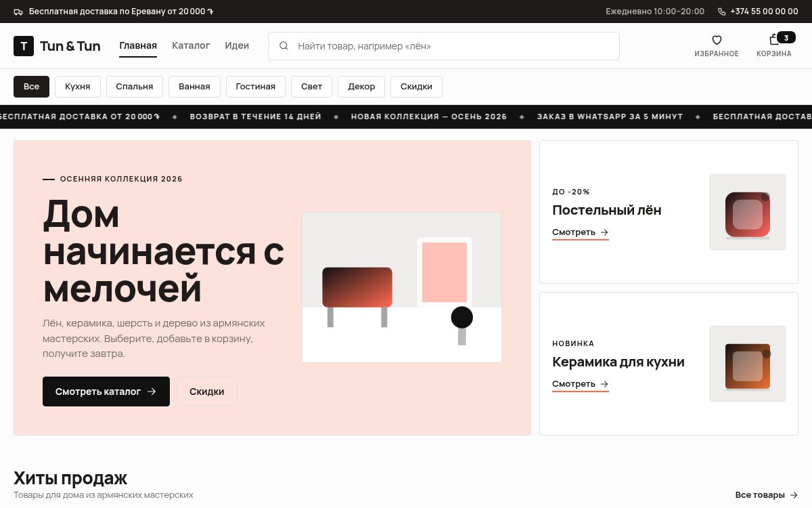Screen dimensions: 812x508
Task: Focus the product search field
Action: (444, 46)
